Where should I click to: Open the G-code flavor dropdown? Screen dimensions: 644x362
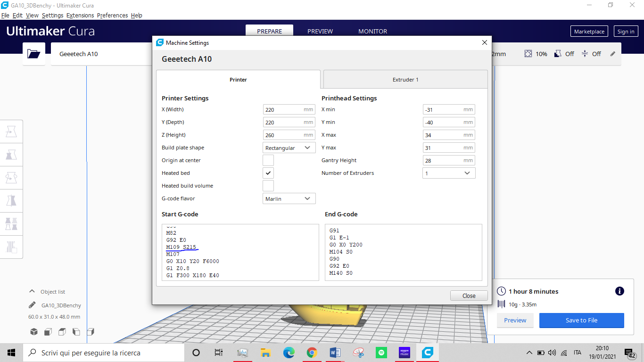pyautogui.click(x=289, y=199)
